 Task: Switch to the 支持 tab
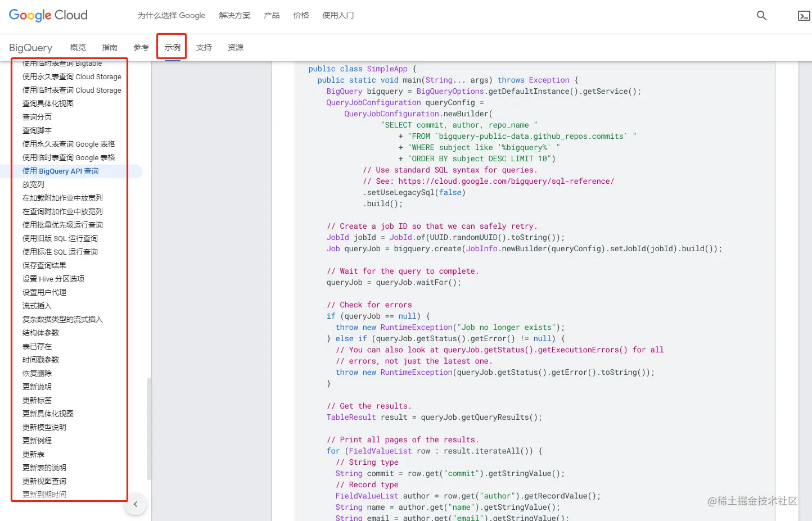(x=204, y=47)
